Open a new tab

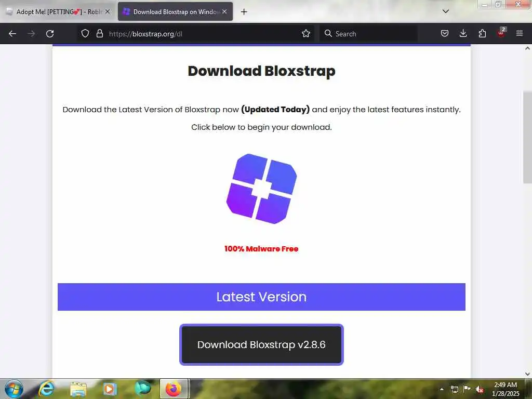pos(244,12)
